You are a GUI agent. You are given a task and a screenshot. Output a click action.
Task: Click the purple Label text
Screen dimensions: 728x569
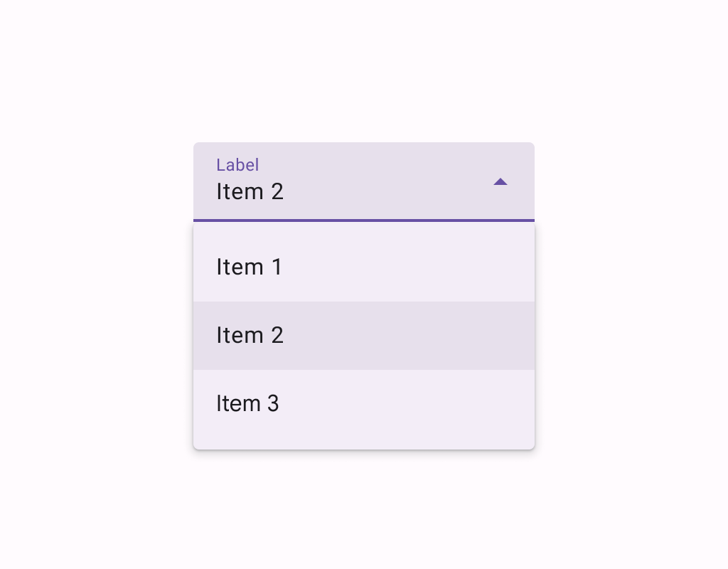click(x=237, y=165)
